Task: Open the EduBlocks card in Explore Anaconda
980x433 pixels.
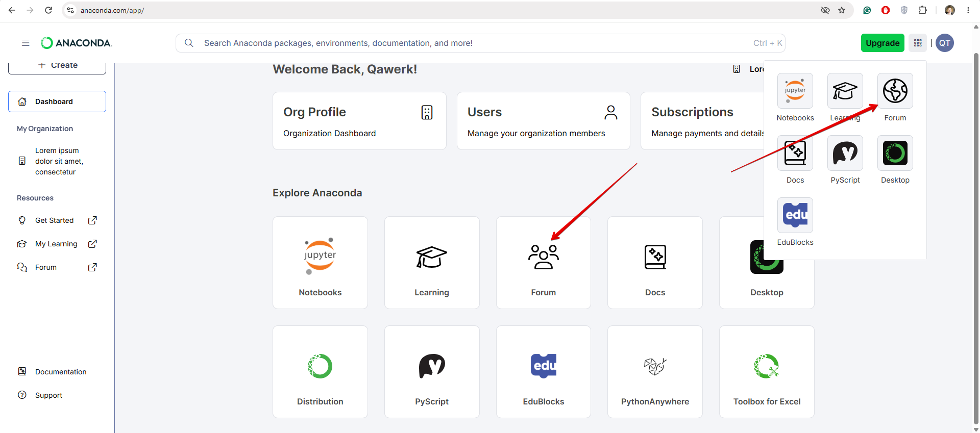Action: [544, 372]
